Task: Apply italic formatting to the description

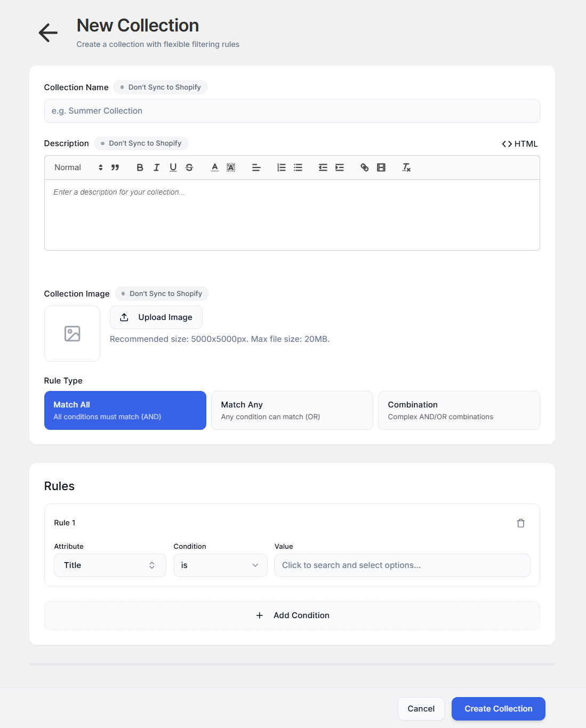Action: [x=156, y=167]
